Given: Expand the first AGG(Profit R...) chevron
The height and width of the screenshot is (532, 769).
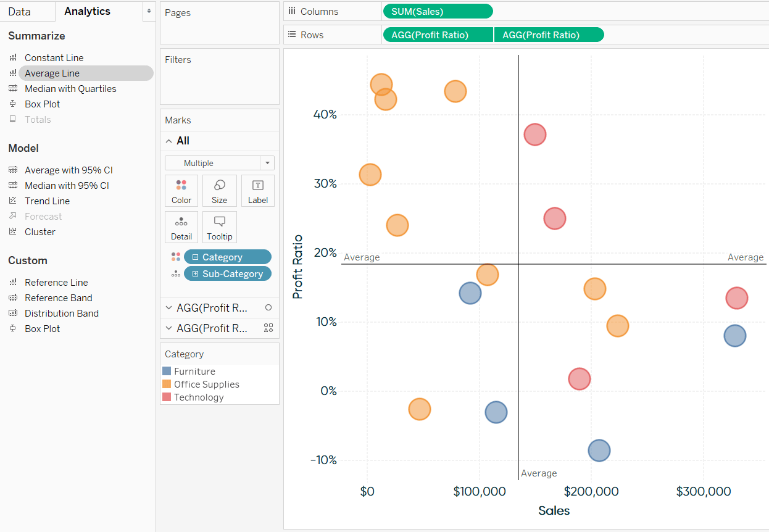Looking at the screenshot, I should point(168,307).
